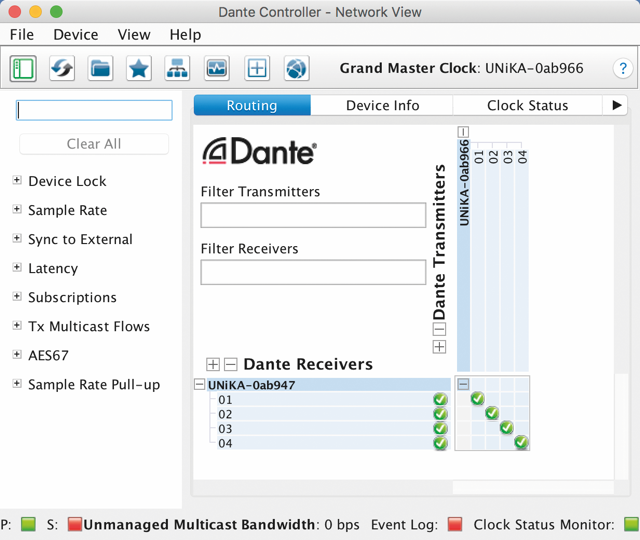The image size is (640, 540).
Task: Click receiver channel 03 status checkmark
Action: pos(440,429)
